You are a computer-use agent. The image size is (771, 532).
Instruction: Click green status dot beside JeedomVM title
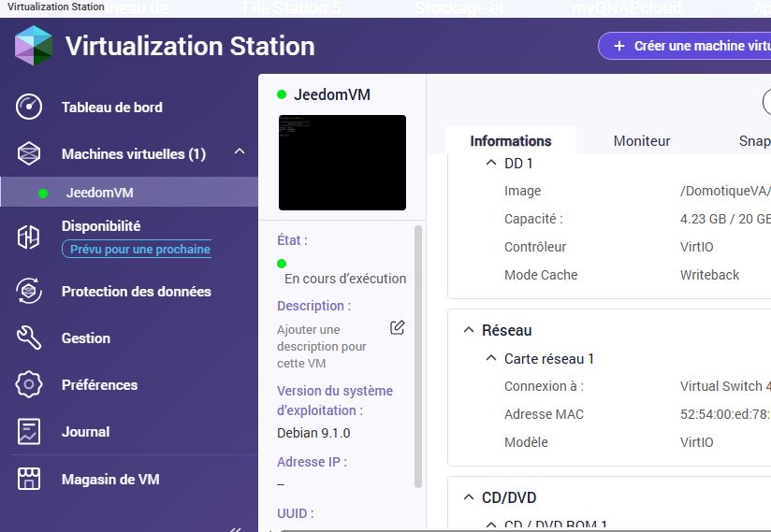click(x=282, y=94)
